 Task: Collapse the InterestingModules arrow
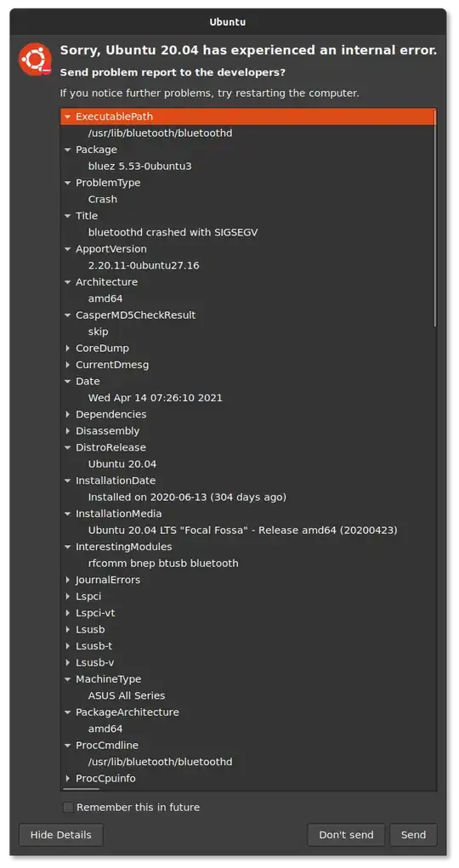67,547
